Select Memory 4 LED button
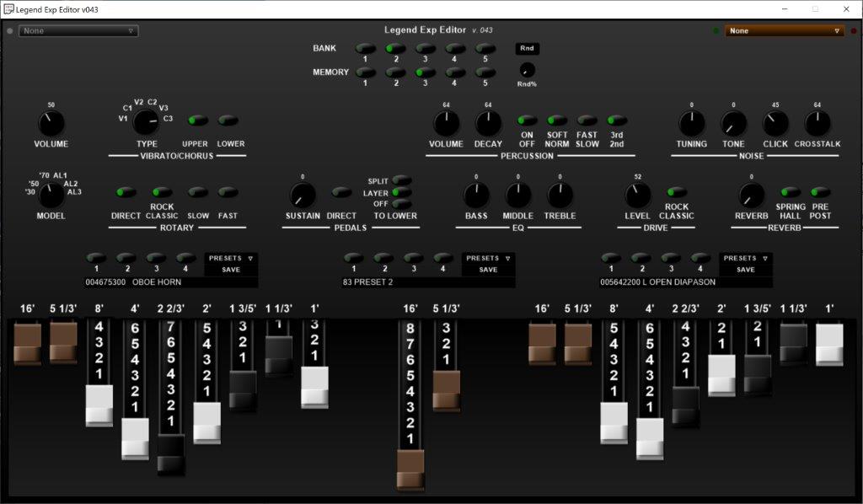This screenshot has width=863, height=504. coord(454,72)
